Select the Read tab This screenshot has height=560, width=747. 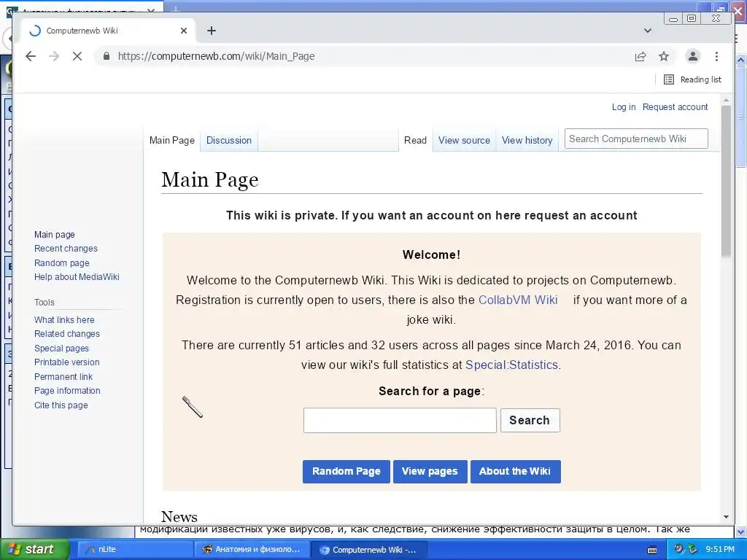415,140
